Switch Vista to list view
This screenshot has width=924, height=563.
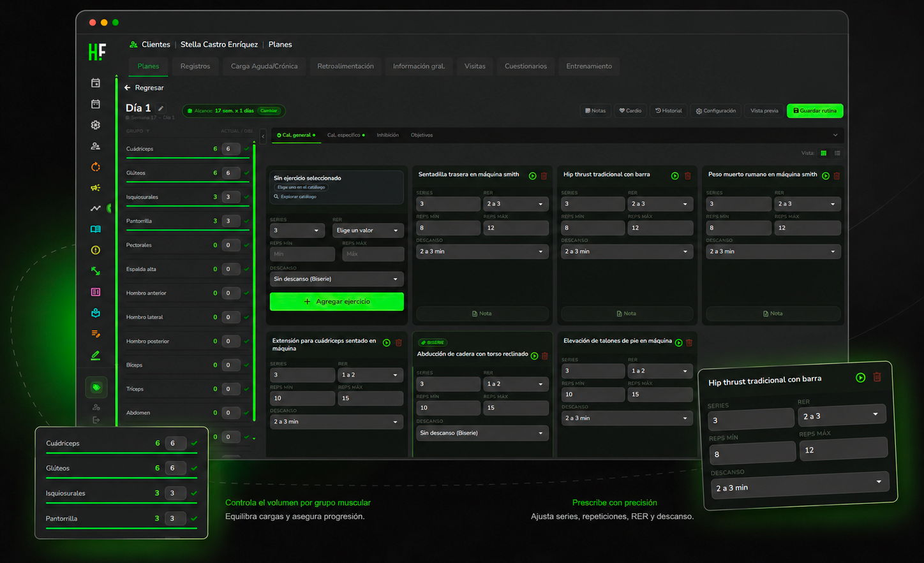(838, 153)
